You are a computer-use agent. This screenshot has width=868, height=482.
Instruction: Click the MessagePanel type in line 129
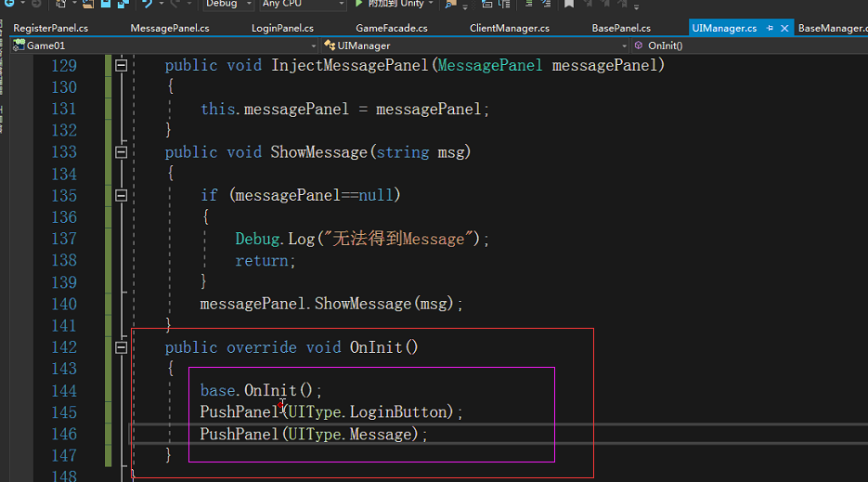pos(490,65)
